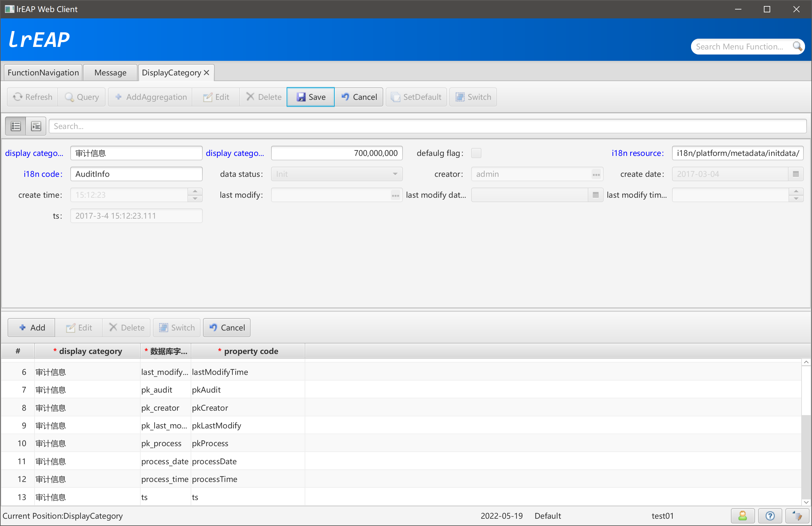Open help icon in status bar
The image size is (812, 526).
(770, 516)
